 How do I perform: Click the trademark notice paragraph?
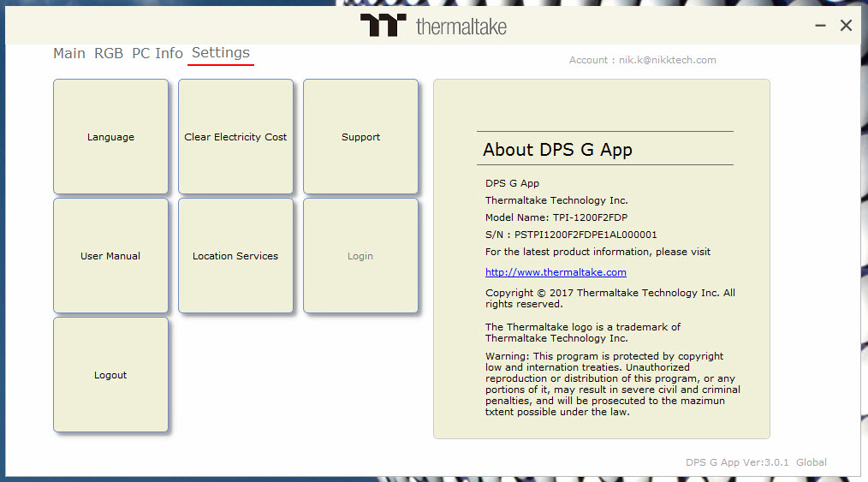(583, 332)
